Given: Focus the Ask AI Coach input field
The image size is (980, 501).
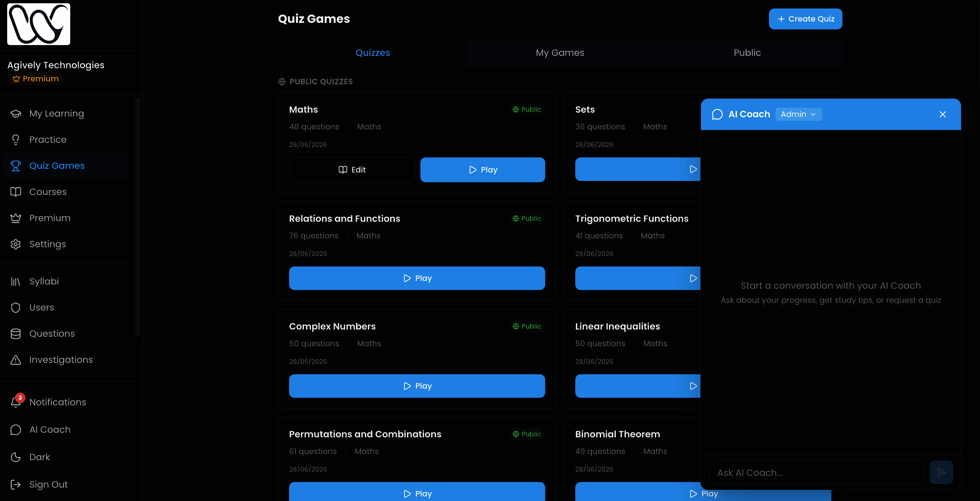Looking at the screenshot, I should tap(816, 473).
